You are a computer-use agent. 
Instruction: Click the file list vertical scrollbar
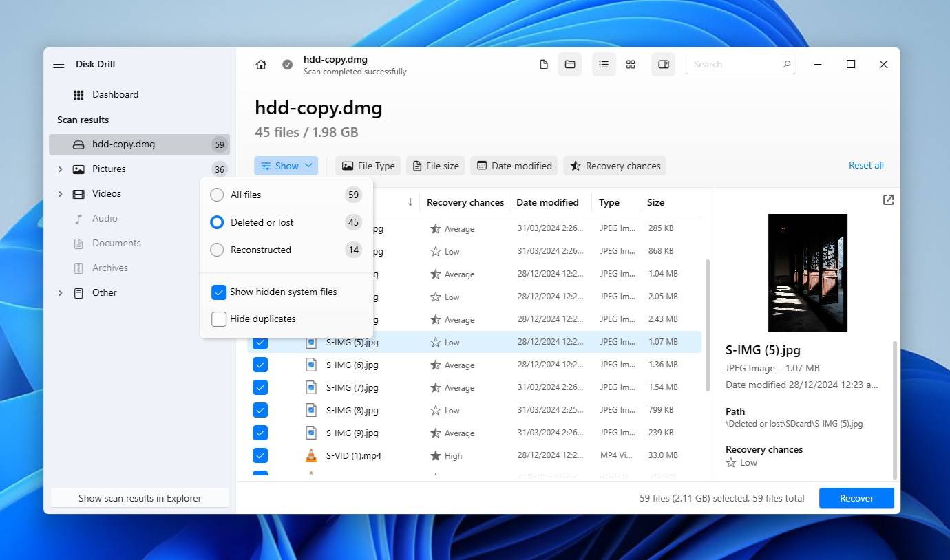click(x=708, y=325)
